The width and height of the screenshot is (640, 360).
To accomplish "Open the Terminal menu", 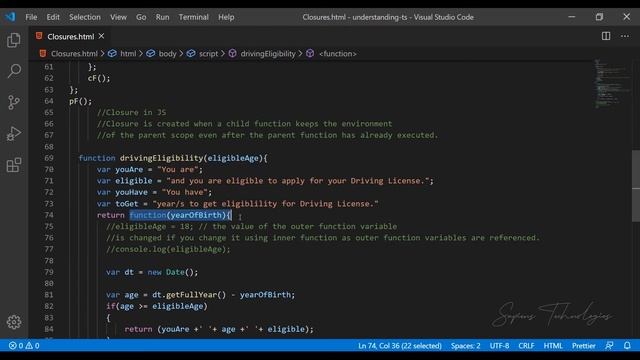I will tap(193, 17).
